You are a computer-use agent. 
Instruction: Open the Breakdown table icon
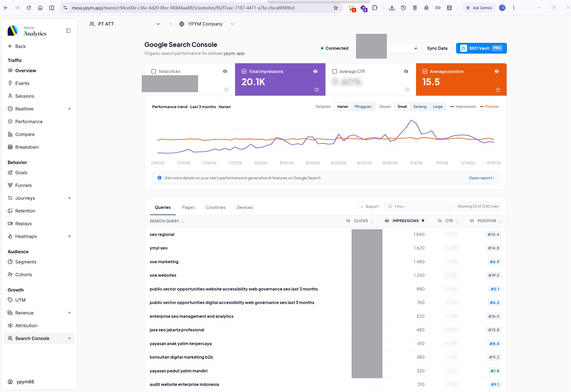(x=10, y=147)
